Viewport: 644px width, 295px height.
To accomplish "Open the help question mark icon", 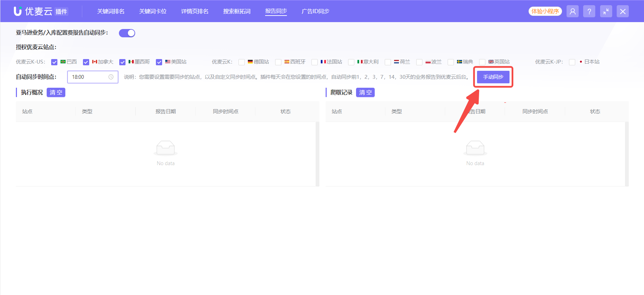I will coord(589,11).
